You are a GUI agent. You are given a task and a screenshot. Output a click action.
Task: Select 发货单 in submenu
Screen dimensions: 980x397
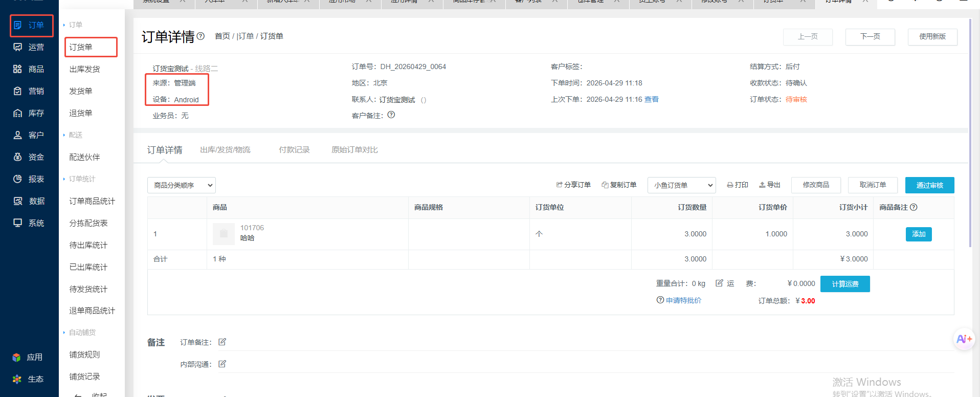coord(81,91)
